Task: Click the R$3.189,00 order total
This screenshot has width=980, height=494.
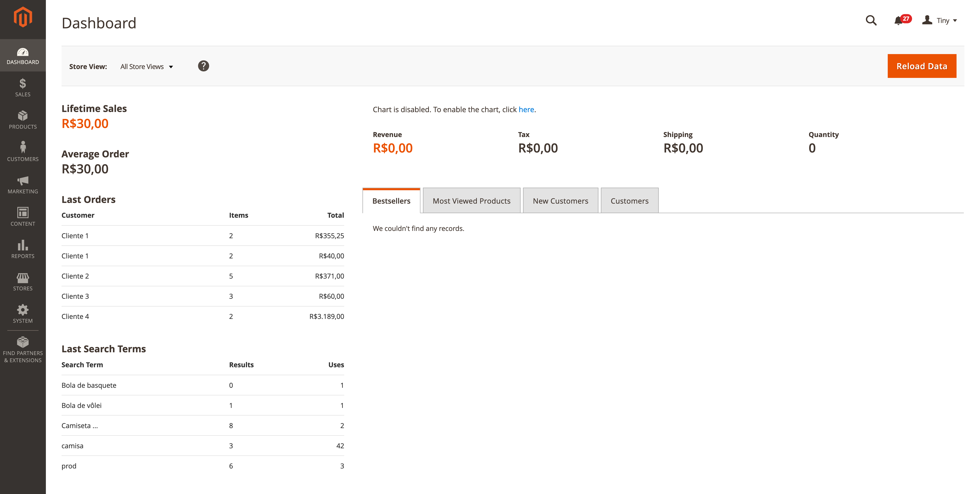Action: point(326,316)
